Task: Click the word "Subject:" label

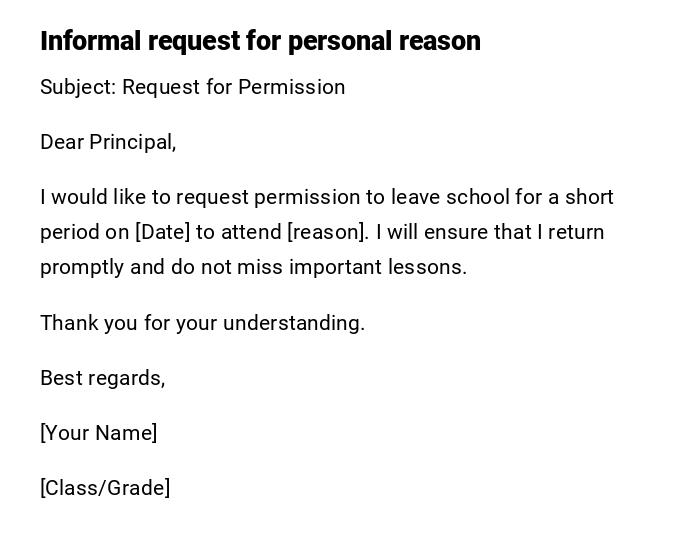Action: [x=78, y=87]
